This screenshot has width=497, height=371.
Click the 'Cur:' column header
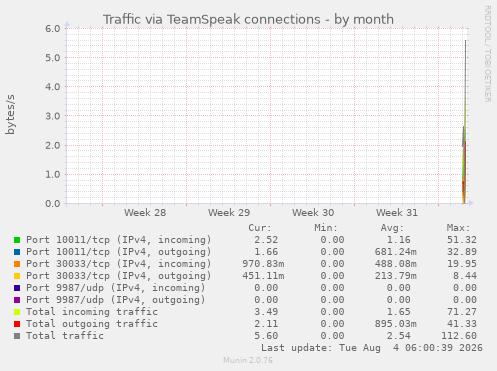tap(260, 228)
